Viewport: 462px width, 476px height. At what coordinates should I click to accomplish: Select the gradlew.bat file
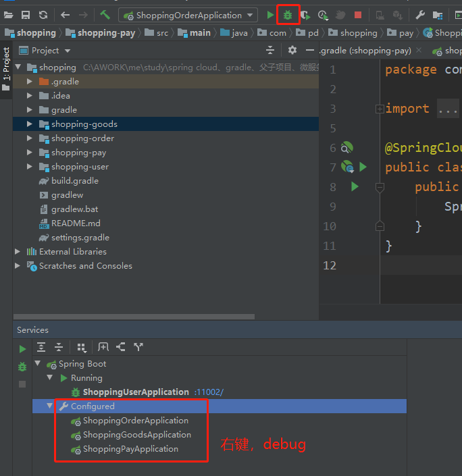tap(74, 209)
